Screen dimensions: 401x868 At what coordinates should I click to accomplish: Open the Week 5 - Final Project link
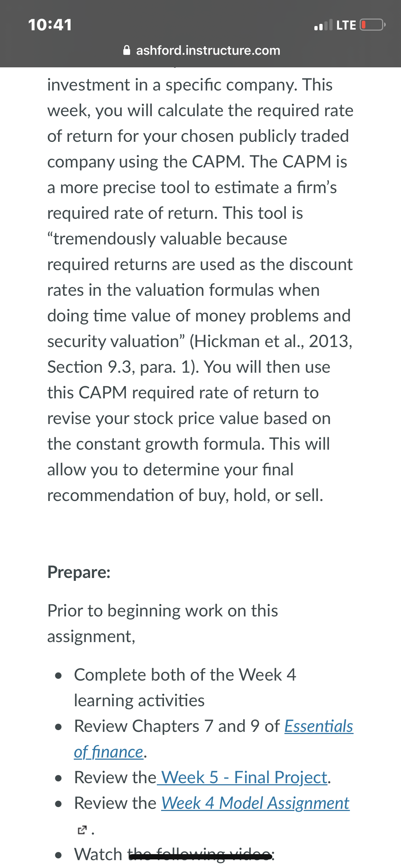point(244,777)
